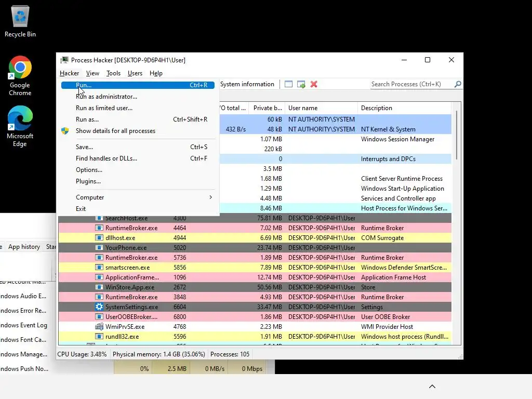Click the System information toolbar button
The width and height of the screenshot is (532, 399).
click(247, 84)
